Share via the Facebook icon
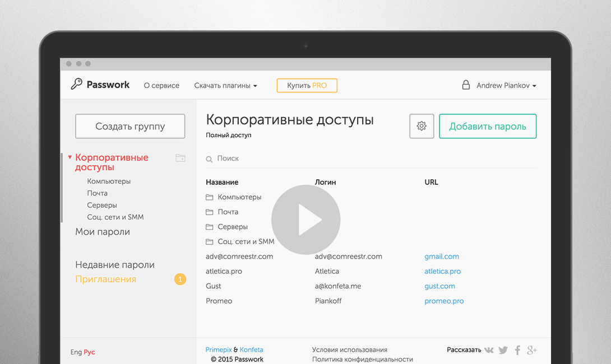Image resolution: width=611 pixels, height=364 pixels. [x=517, y=350]
